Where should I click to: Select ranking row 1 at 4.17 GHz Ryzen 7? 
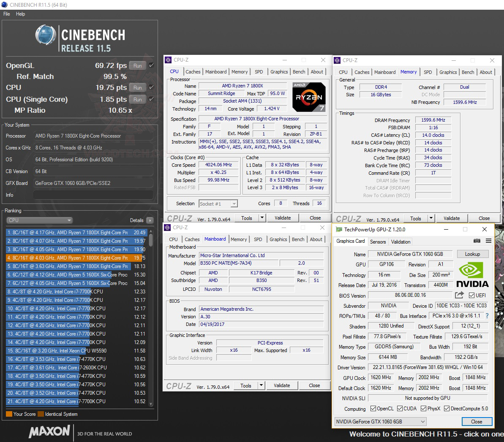(76, 232)
